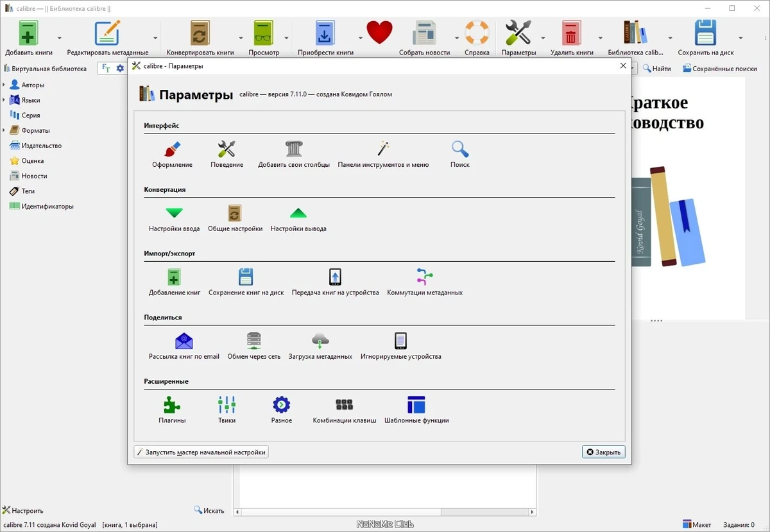Open dropdown arrow next to Сохранить на диск
This screenshot has width=770, height=532.
(740, 38)
